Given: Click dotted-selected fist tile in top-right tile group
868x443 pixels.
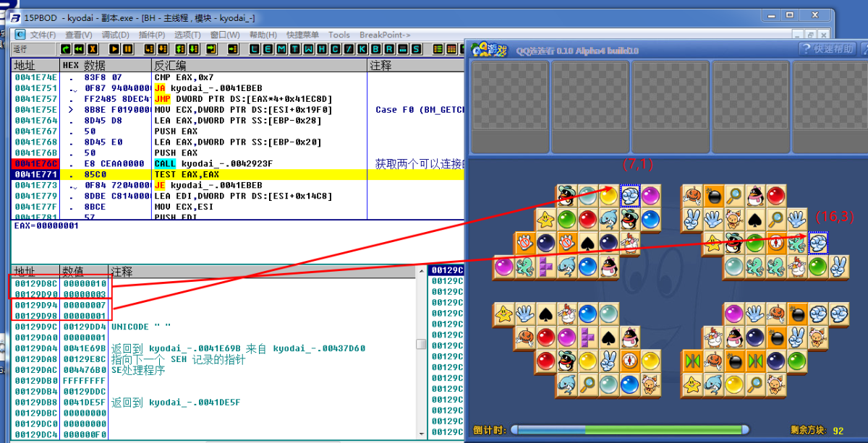Looking at the screenshot, I should pyautogui.click(x=818, y=243).
